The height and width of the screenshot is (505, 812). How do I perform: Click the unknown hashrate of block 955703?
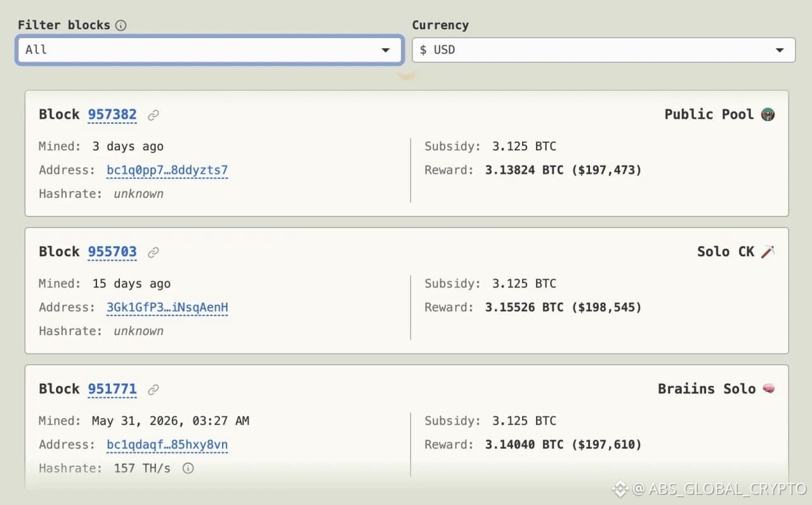pyautogui.click(x=138, y=331)
